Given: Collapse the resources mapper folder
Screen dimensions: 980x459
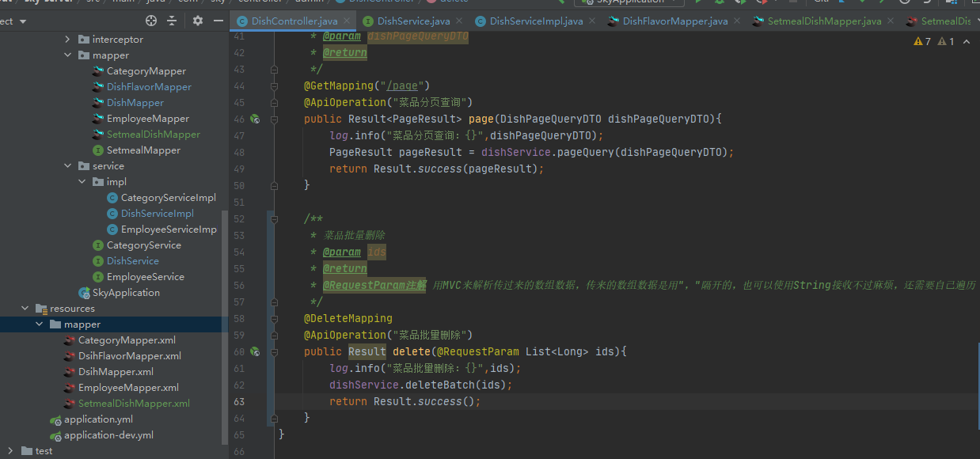Looking at the screenshot, I should point(40,324).
